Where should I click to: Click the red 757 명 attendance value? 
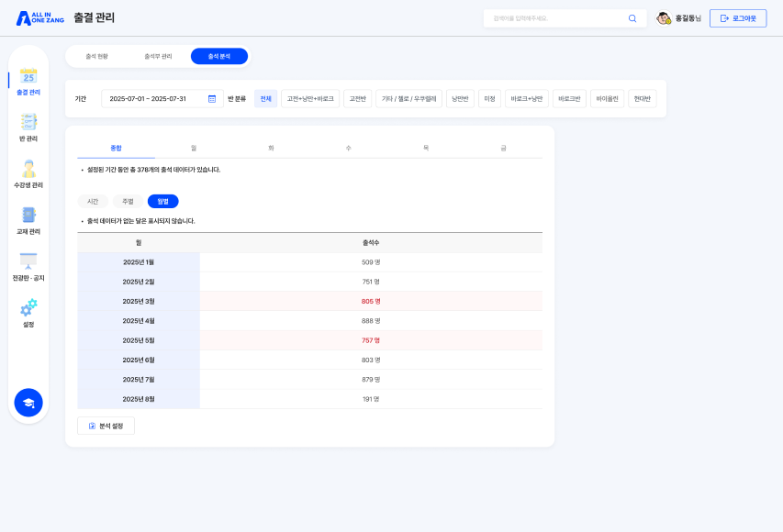click(x=371, y=340)
